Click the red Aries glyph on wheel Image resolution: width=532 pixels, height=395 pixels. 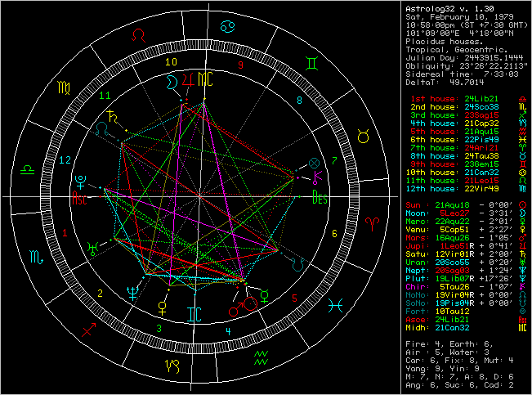pyautogui.click(x=372, y=222)
